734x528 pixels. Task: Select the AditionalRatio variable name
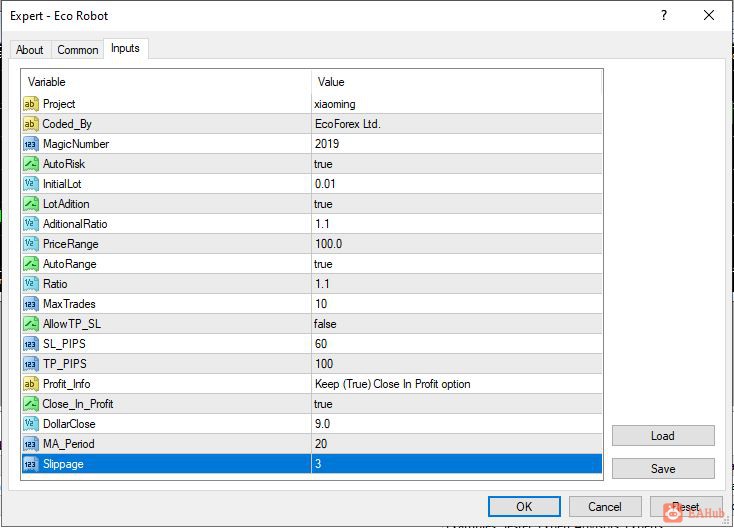click(x=75, y=224)
